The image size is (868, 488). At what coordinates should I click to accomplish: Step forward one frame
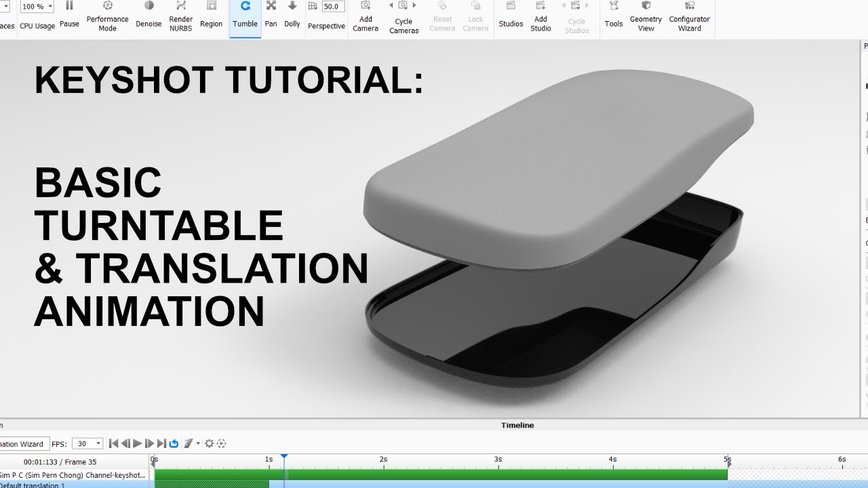[150, 443]
